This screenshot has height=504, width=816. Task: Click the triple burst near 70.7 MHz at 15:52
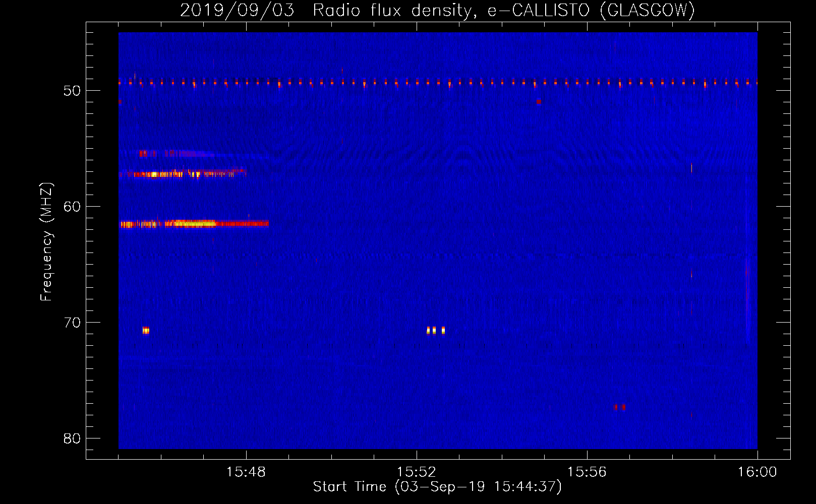(436, 330)
